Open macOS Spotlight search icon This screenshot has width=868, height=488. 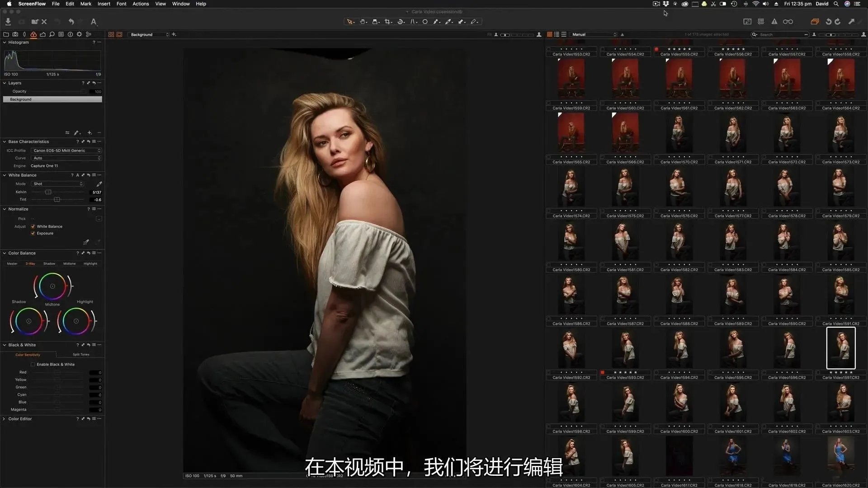point(836,4)
